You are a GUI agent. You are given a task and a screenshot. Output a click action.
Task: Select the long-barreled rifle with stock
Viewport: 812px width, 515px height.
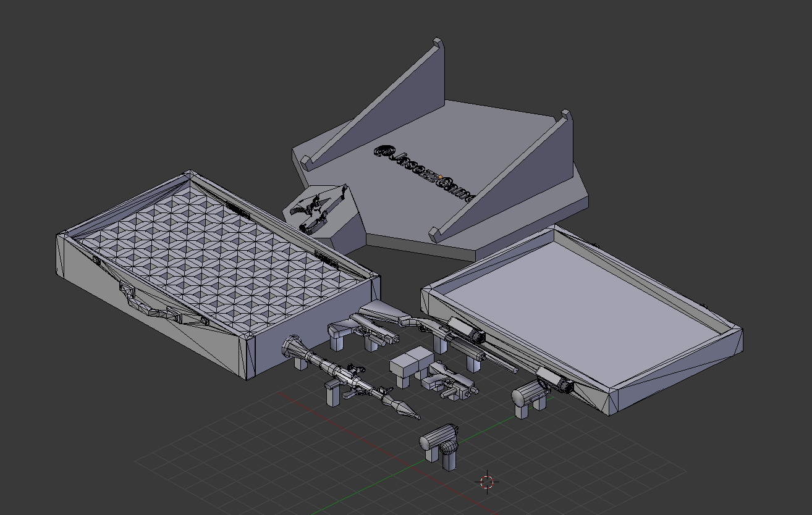click(x=440, y=335)
